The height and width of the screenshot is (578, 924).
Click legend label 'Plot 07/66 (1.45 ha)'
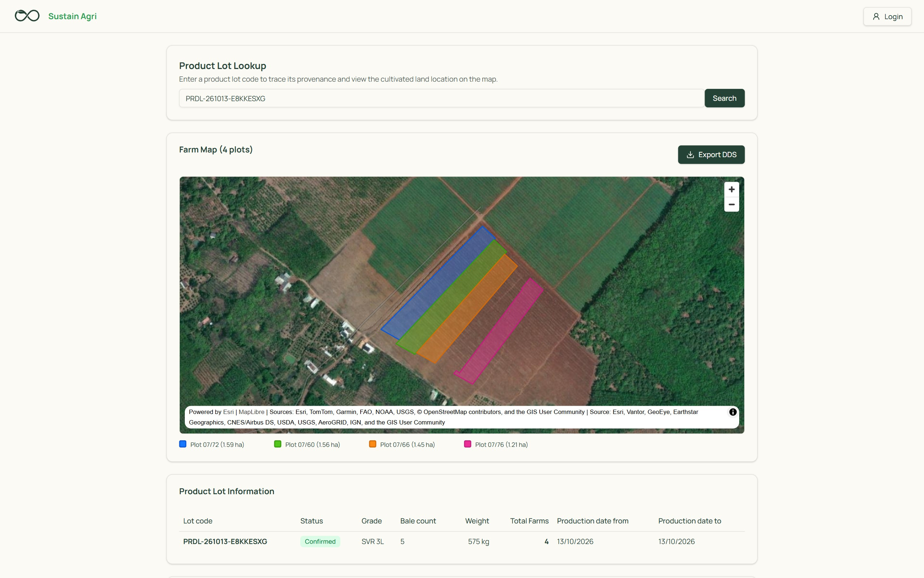point(407,445)
